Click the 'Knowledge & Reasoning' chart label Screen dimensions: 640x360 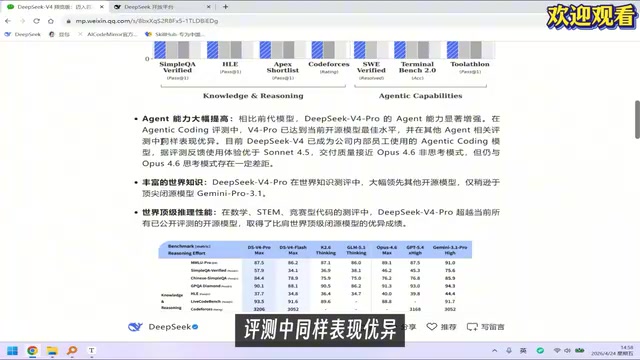coord(253,96)
